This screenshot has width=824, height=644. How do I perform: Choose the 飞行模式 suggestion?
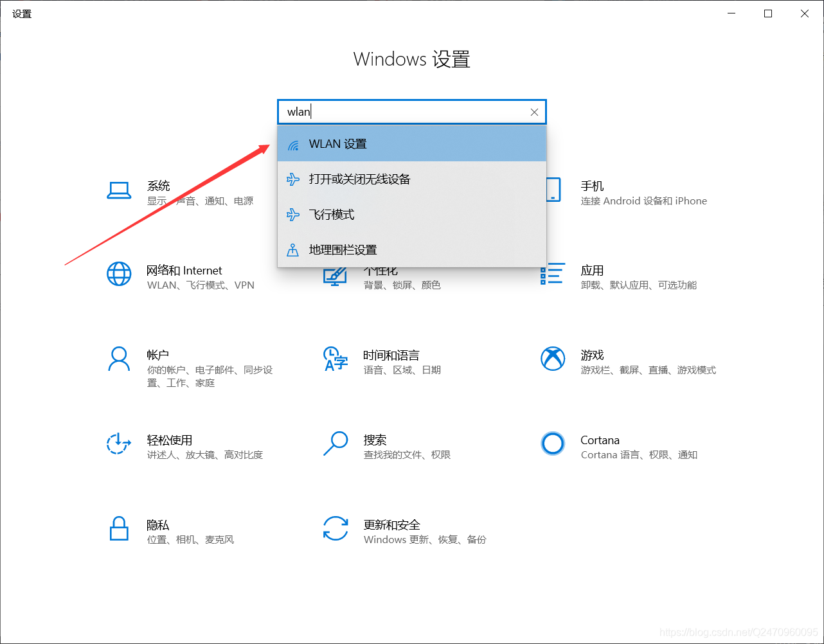[412, 215]
